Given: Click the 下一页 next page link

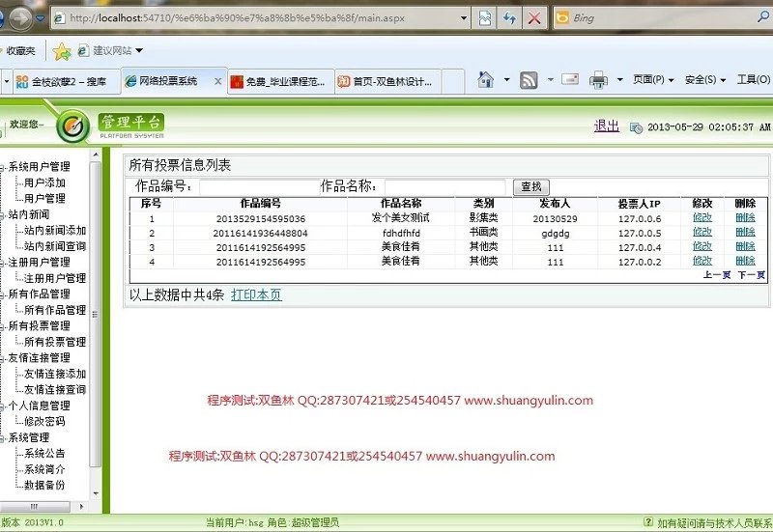Looking at the screenshot, I should (752, 275).
